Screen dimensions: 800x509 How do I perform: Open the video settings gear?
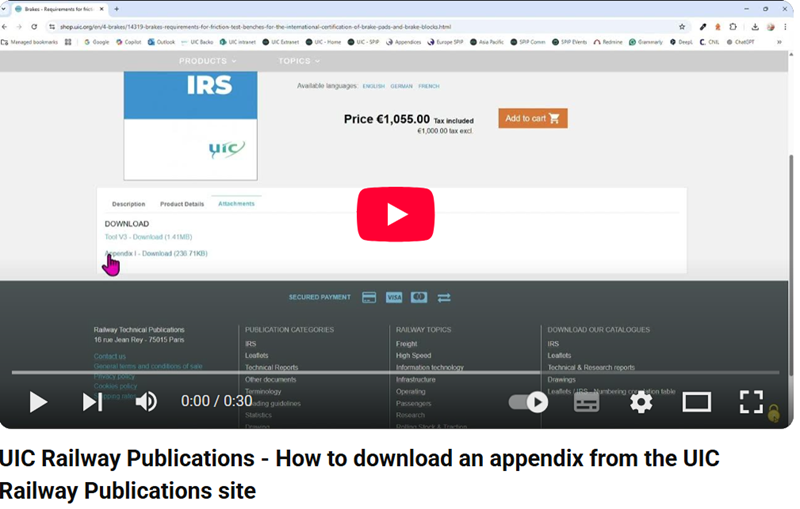tap(641, 402)
